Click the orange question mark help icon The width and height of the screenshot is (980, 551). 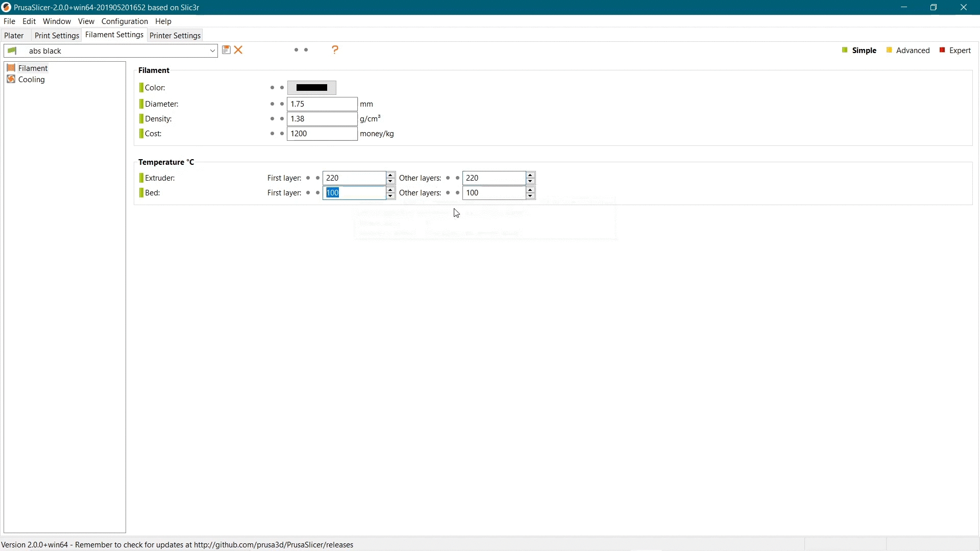coord(335,49)
